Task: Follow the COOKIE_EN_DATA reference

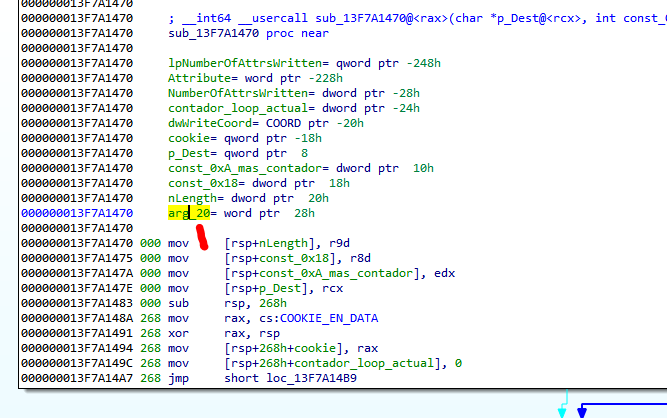Action: 328,318
